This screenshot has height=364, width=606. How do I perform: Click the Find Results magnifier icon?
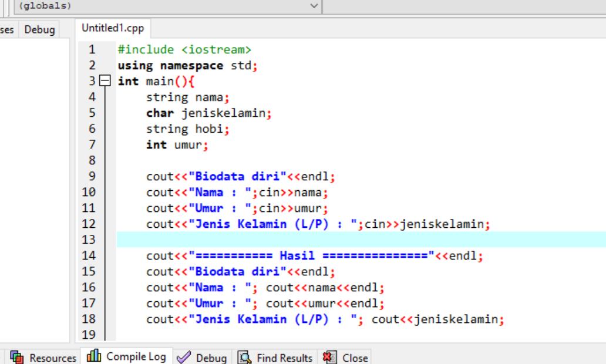(x=244, y=357)
